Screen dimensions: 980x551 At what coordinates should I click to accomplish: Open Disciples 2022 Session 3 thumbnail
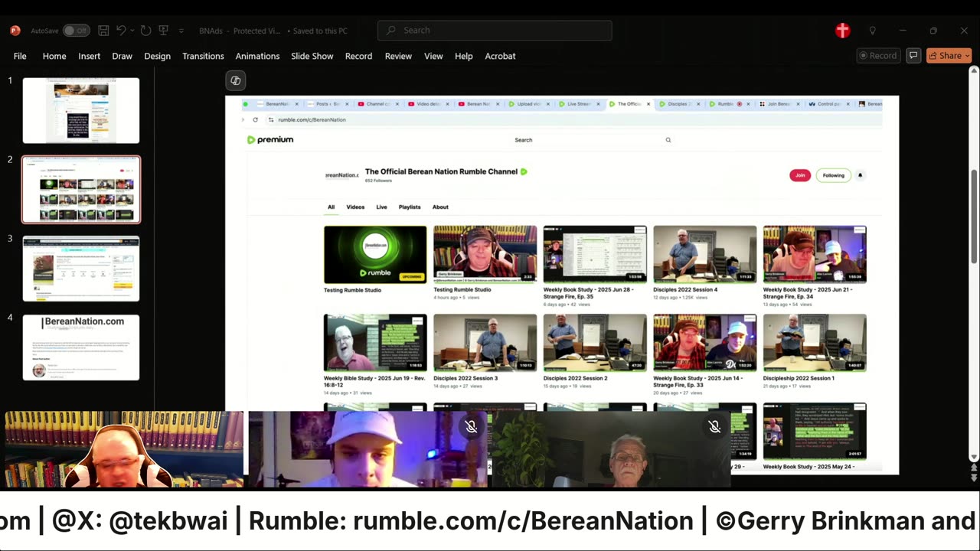(x=485, y=343)
